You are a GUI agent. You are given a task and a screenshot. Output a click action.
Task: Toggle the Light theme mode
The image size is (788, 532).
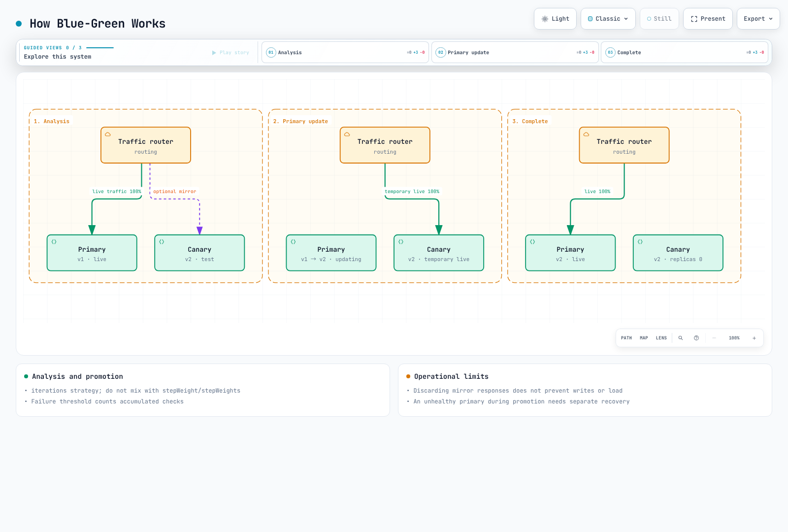[x=555, y=19]
